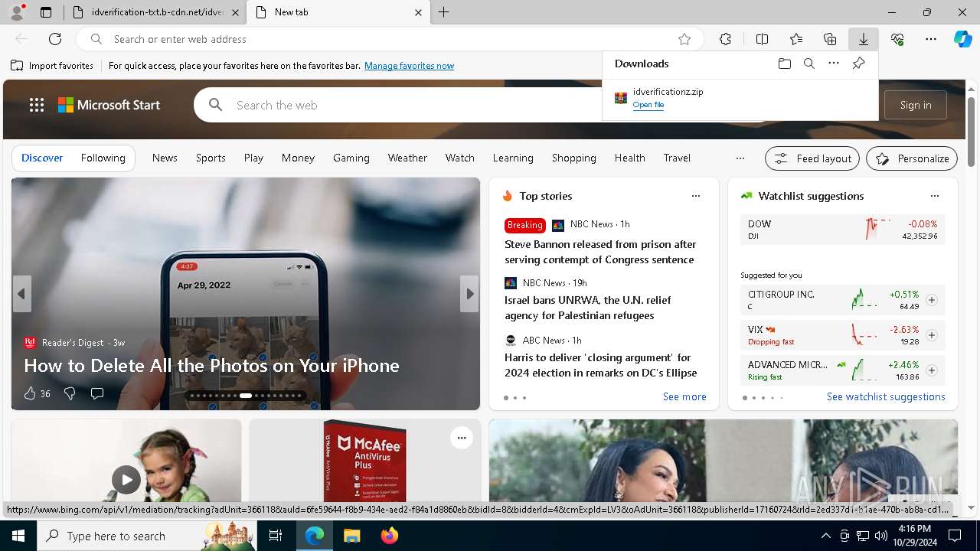
Task: Add VIX to the watchlist
Action: click(932, 335)
